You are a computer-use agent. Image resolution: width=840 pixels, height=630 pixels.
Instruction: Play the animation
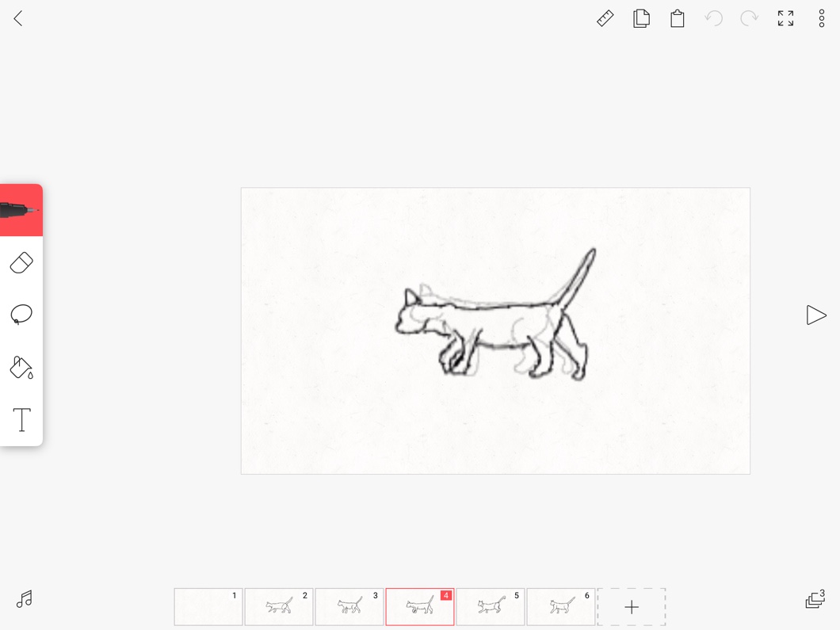point(815,315)
